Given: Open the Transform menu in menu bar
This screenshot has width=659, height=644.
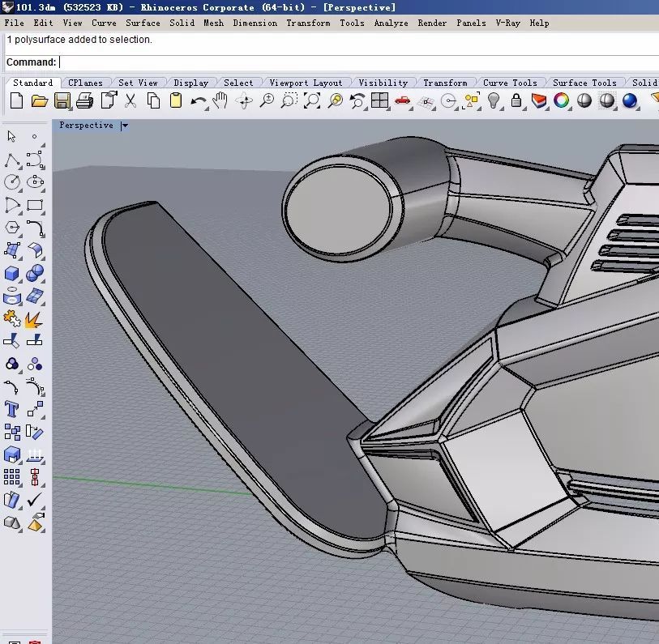Looking at the screenshot, I should click(x=308, y=23).
